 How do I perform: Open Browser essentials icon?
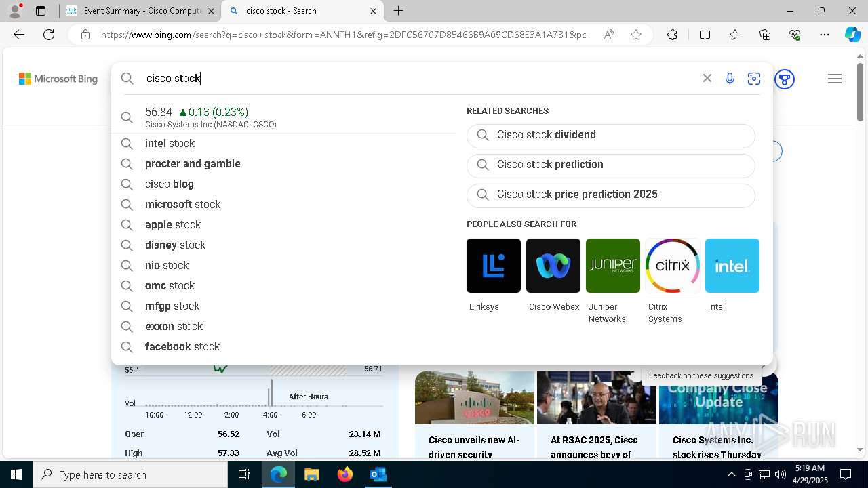(795, 35)
